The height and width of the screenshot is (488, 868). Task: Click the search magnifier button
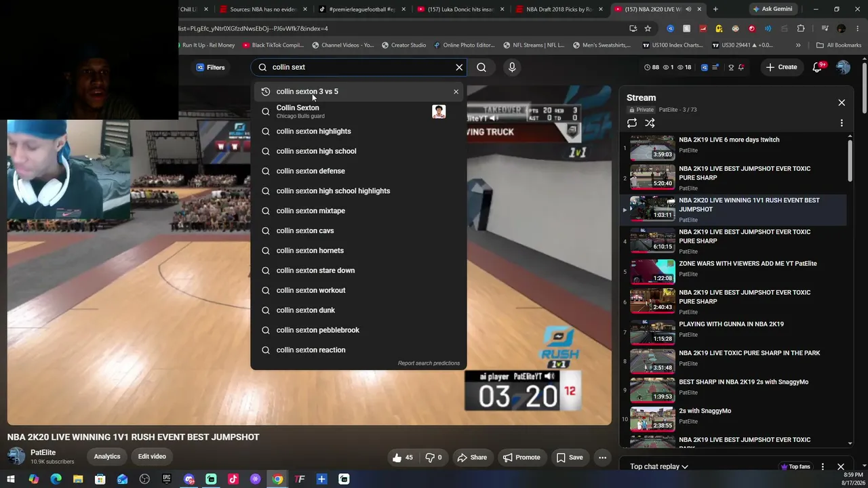tap(481, 67)
